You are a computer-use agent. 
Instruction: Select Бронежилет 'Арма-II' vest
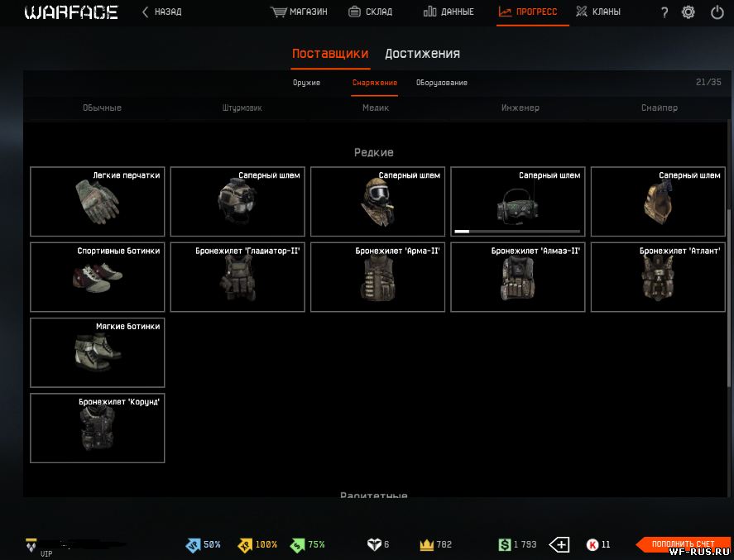tap(378, 277)
